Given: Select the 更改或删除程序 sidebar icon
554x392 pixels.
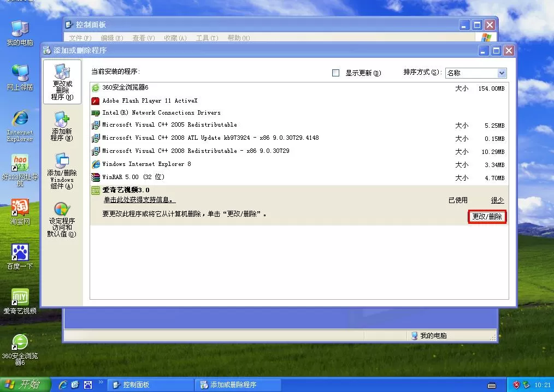Looking at the screenshot, I should point(62,82).
